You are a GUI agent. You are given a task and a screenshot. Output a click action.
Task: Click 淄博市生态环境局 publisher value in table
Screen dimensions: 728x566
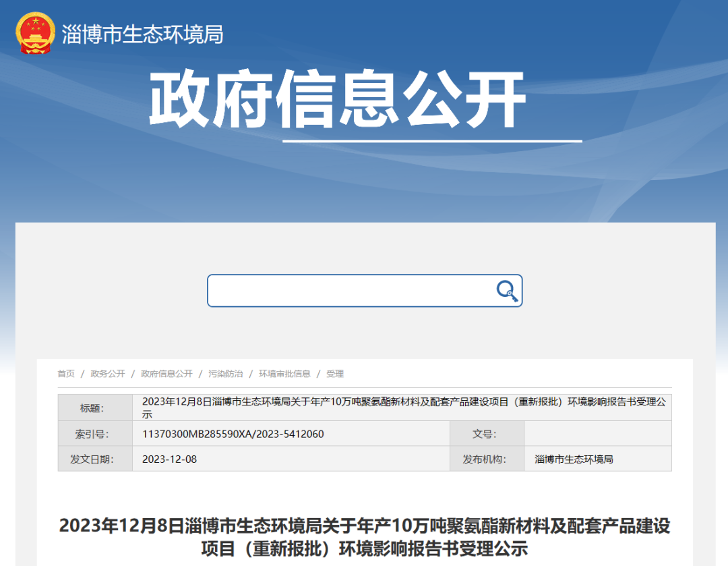pos(574,459)
